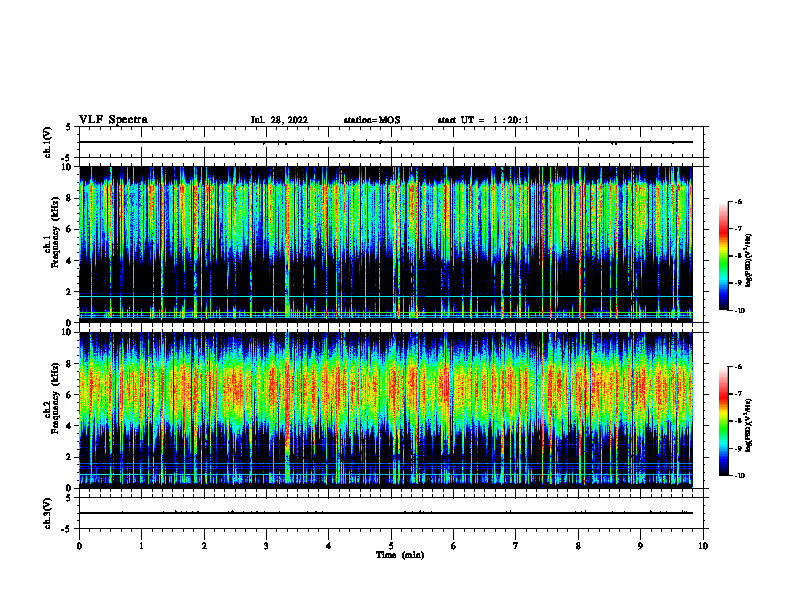The image size is (792, 612).
Task: Click inside the ch.2 spectrogram panel
Action: (386, 410)
